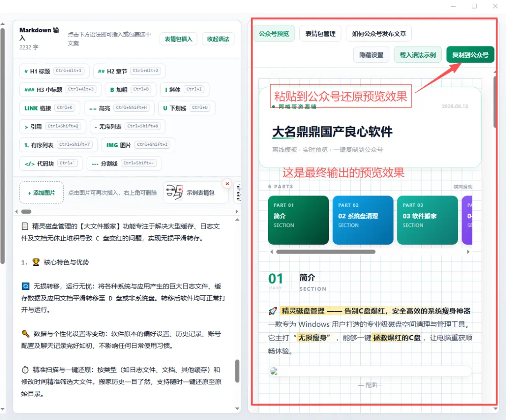
Task: Click sticker strip horizontal scrollbar thumb
Action: [x=26, y=212]
